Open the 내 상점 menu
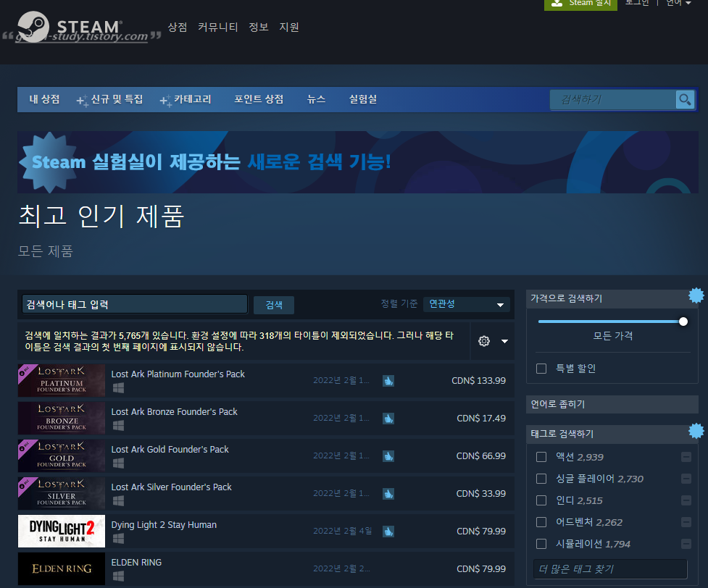This screenshot has width=708, height=588. click(44, 99)
